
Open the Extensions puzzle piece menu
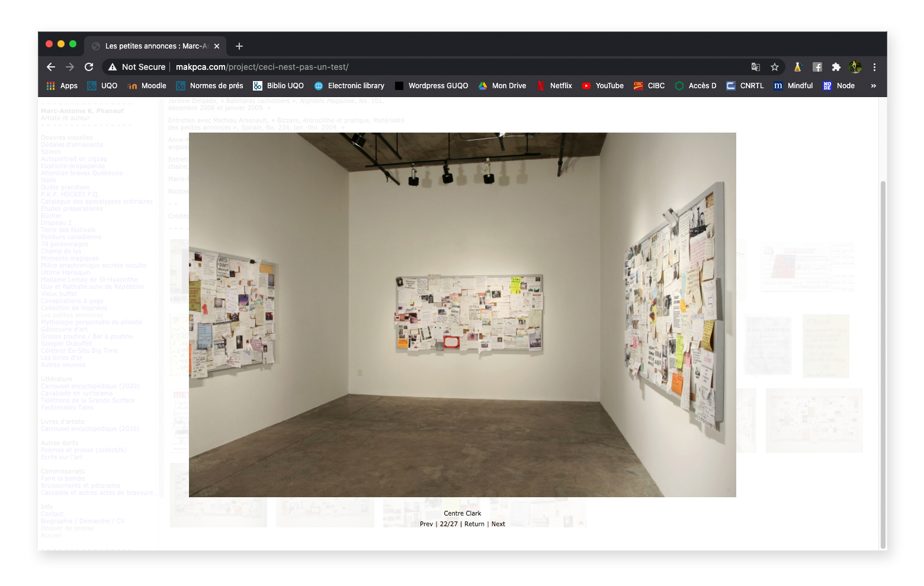click(x=836, y=67)
